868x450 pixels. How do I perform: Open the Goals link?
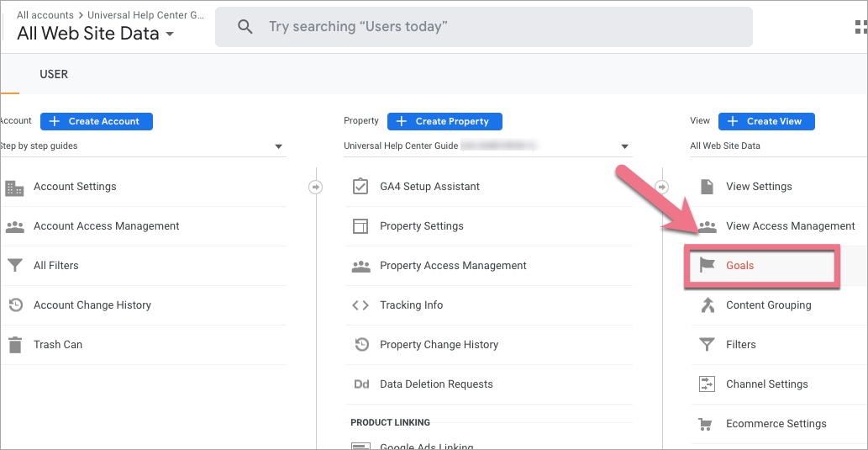tap(740, 266)
